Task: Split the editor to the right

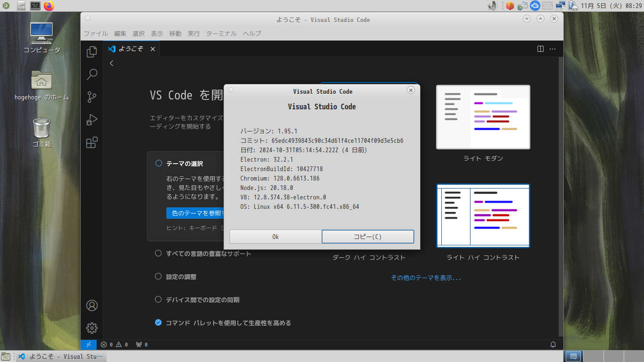Action: [541, 49]
